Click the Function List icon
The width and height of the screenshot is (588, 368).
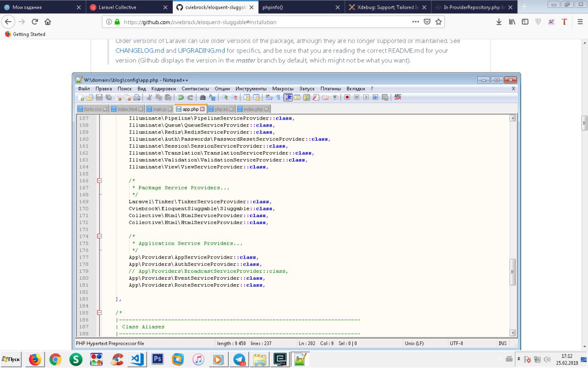pyautogui.click(x=316, y=97)
